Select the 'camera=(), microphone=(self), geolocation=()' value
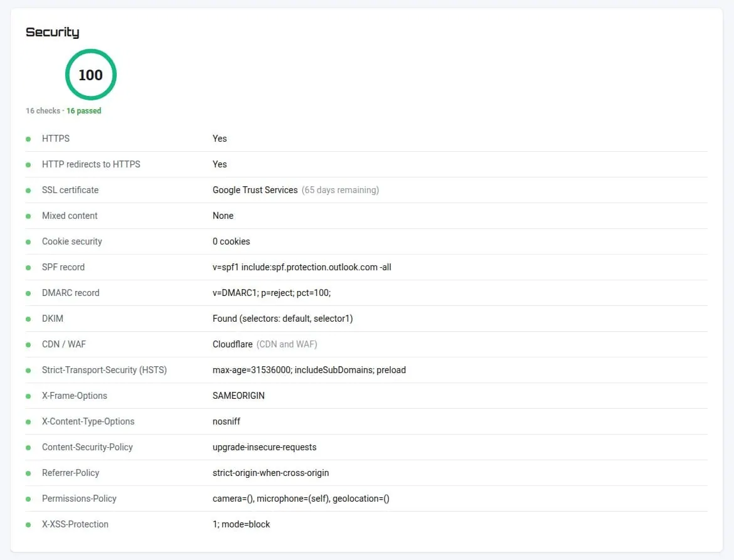The image size is (734, 560). [x=301, y=499]
